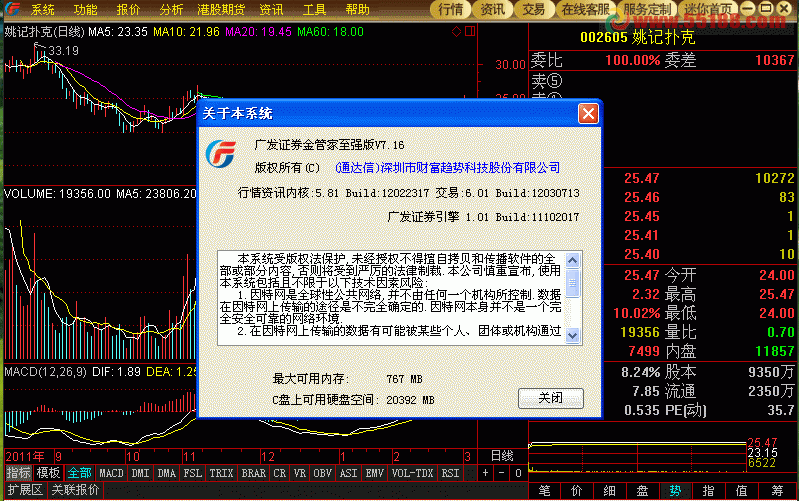Click the minus zoom button
799x501 pixels.
[501, 473]
